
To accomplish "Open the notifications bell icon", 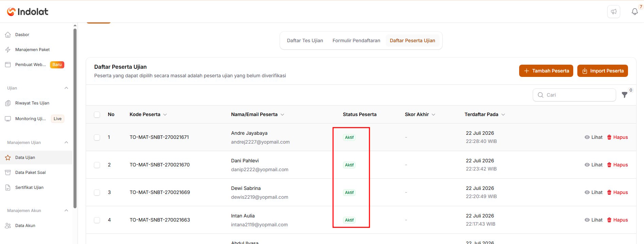I will (x=635, y=12).
